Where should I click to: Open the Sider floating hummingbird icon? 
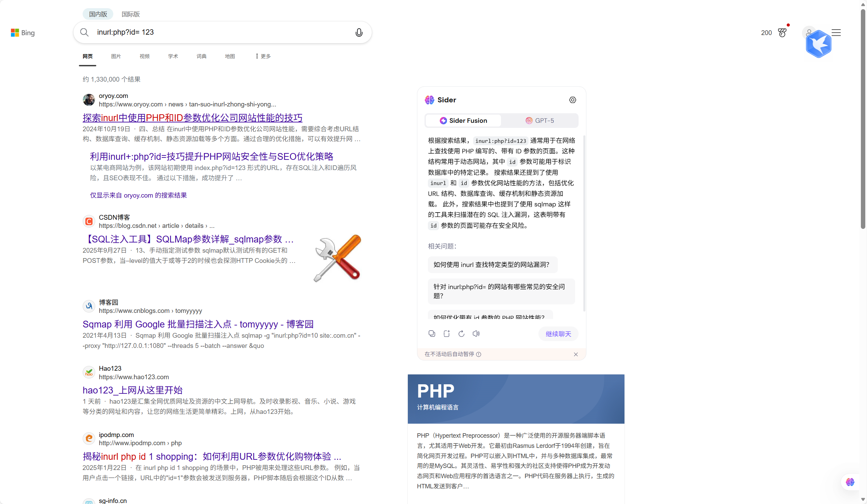[818, 43]
